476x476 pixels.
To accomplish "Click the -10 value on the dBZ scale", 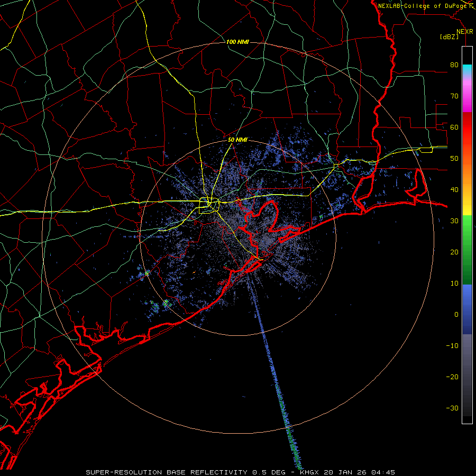I will 452,346.
